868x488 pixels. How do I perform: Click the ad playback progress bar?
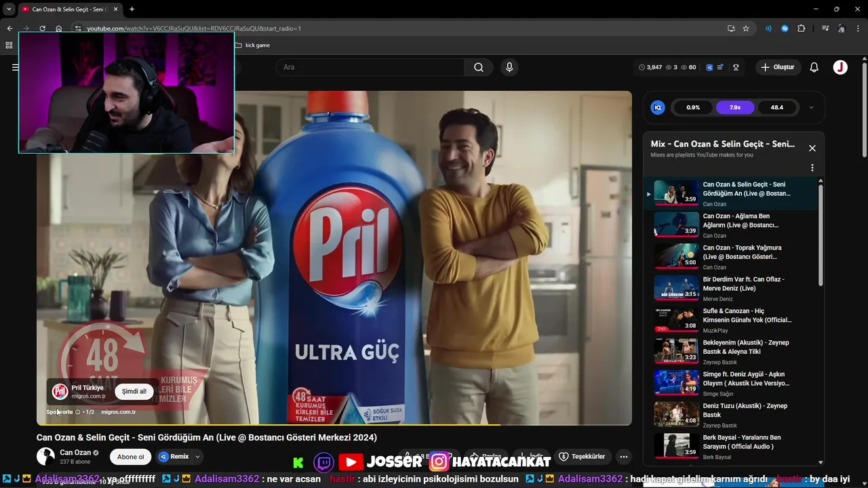334,425
